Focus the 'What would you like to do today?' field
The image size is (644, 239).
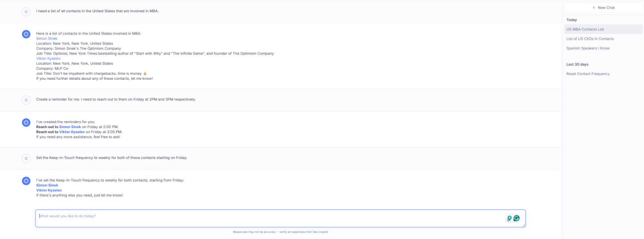click(280, 218)
